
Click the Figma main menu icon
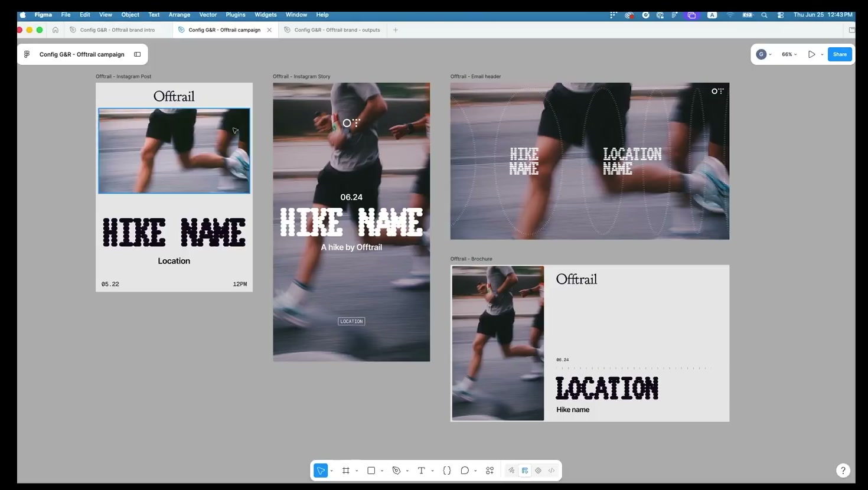pyautogui.click(x=27, y=54)
